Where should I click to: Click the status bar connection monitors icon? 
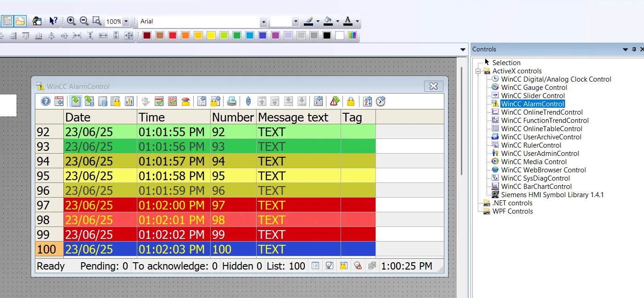372,266
